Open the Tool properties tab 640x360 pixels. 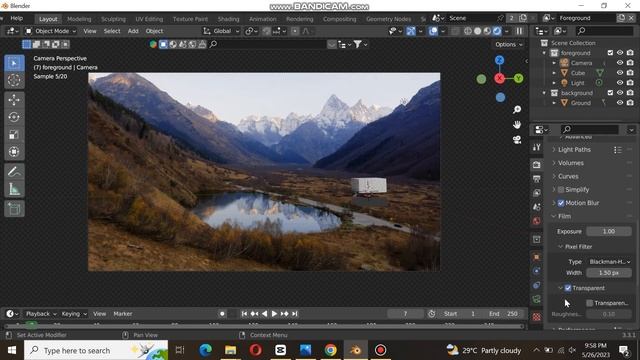coord(537,147)
